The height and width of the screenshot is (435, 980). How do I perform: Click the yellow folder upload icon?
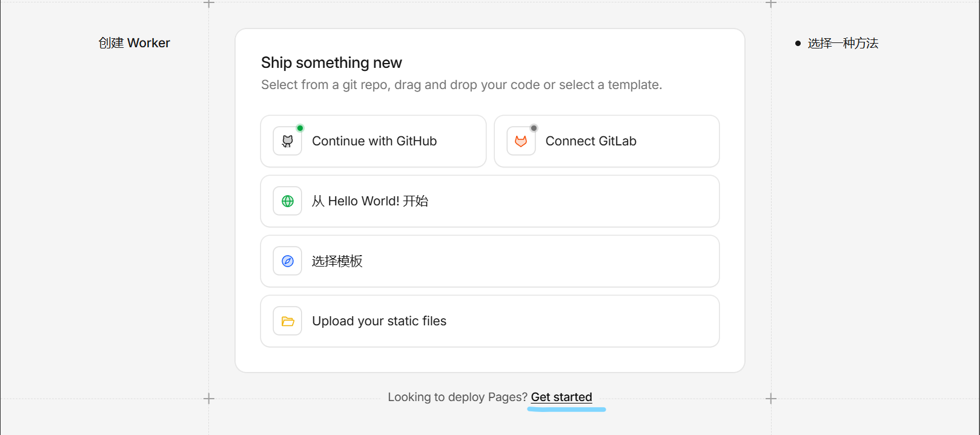click(288, 321)
